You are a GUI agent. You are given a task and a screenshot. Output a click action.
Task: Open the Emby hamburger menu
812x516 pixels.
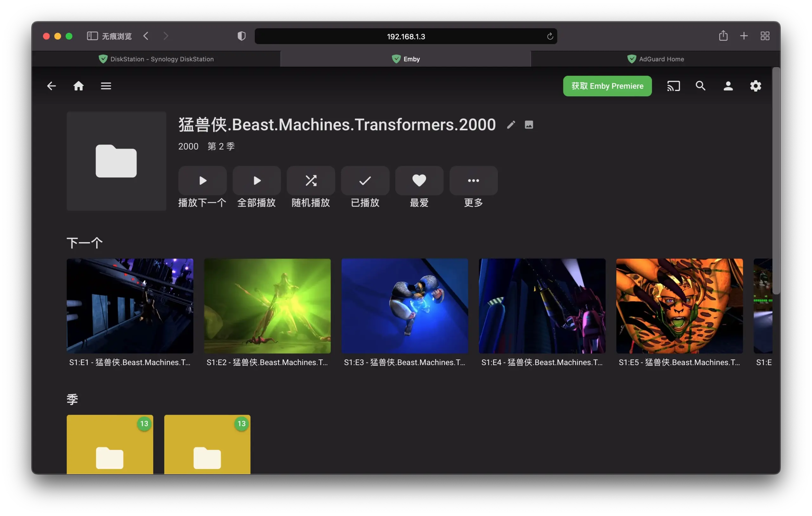point(106,86)
